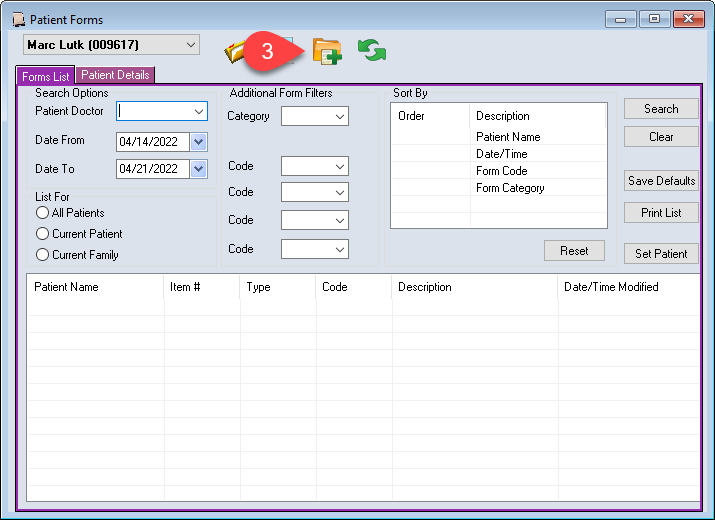Select the Current Patient radio button
This screenshot has width=715, height=520.
(42, 234)
